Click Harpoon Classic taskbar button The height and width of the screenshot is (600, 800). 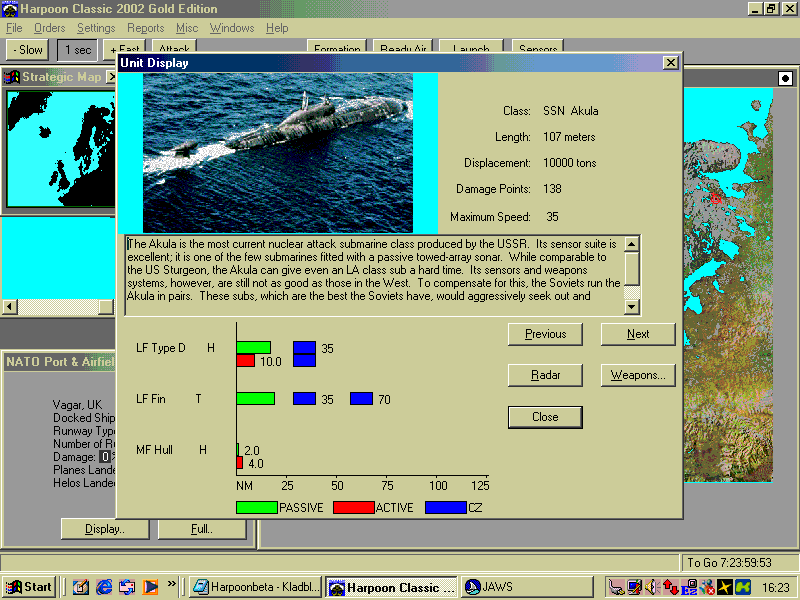(x=392, y=587)
